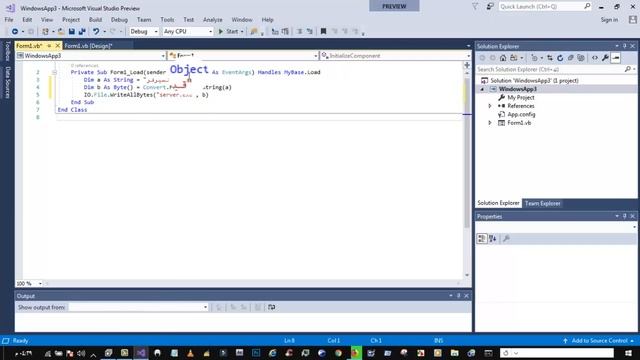Open the Tools menu

click(167, 20)
